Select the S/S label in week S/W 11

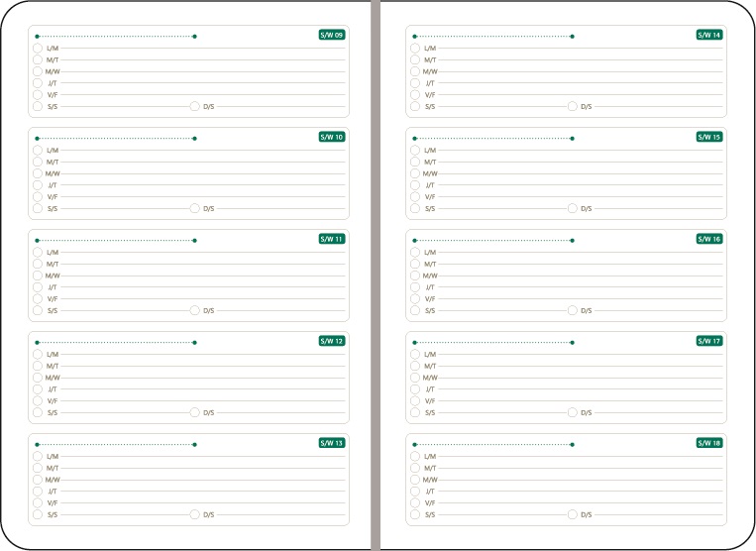coord(53,311)
